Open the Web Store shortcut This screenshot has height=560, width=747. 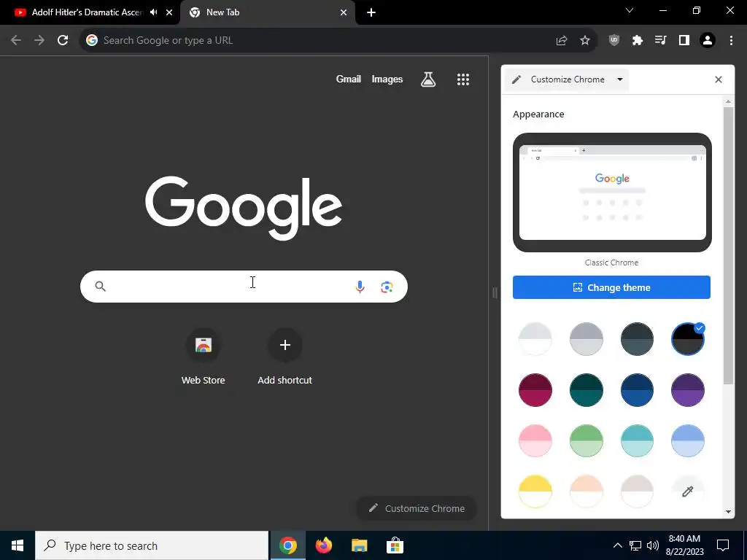pos(204,356)
